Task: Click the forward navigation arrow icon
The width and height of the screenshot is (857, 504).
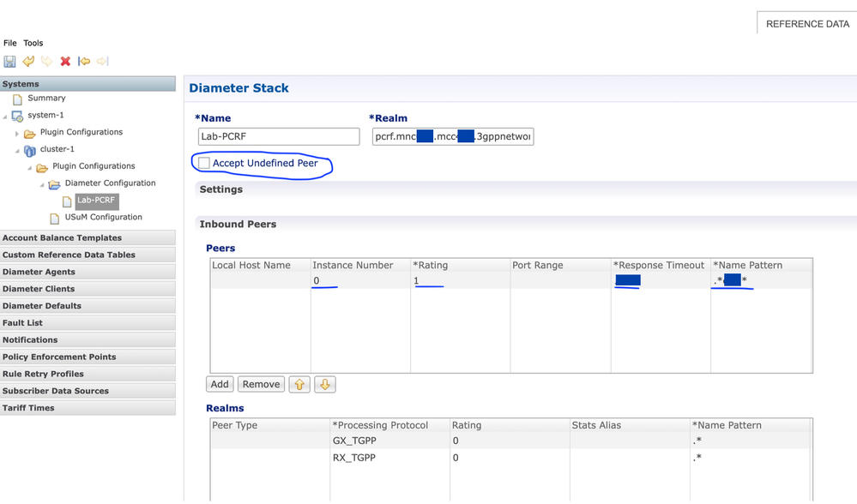Action: (x=103, y=61)
